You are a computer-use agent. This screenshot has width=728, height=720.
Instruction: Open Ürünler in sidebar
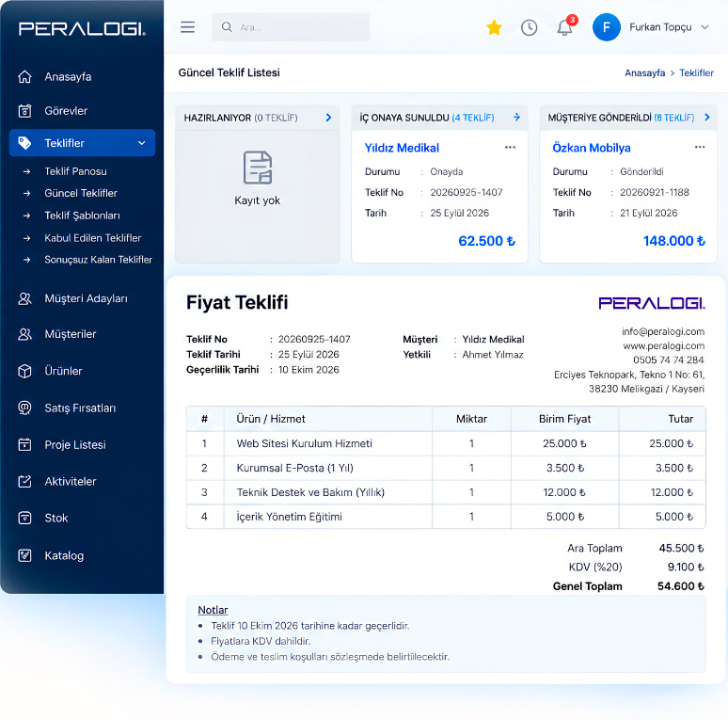[63, 371]
